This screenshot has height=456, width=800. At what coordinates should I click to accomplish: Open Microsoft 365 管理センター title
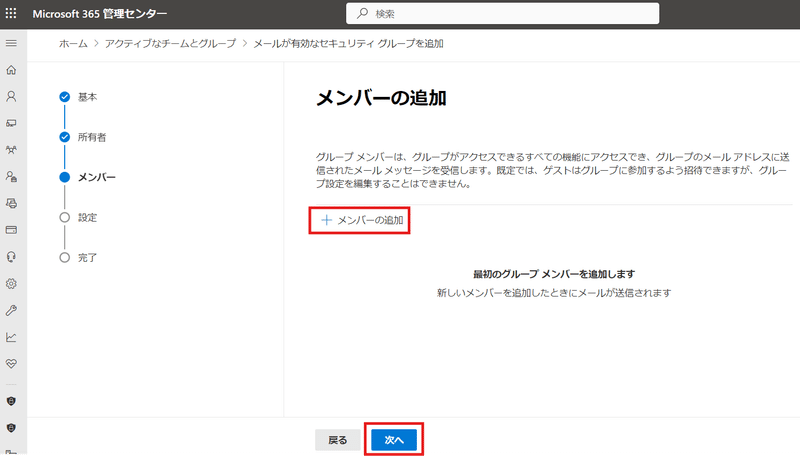click(100, 14)
